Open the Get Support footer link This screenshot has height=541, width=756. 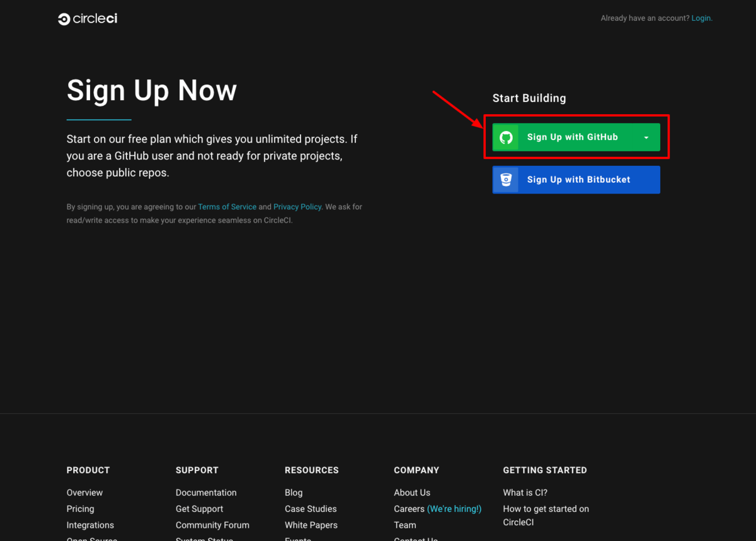coord(199,509)
